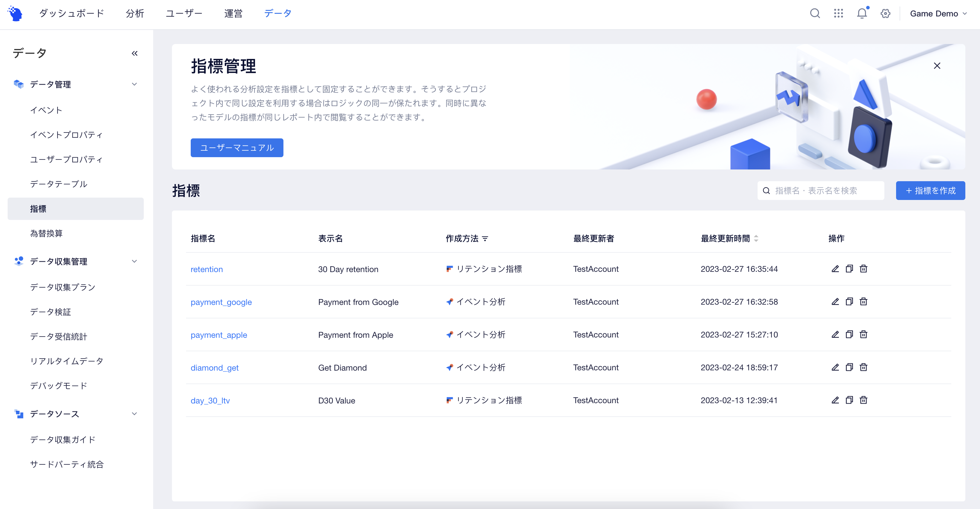Screen dimensions: 980x509
Task: Filter by 作成方法 column filter icon
Action: pyautogui.click(x=485, y=239)
